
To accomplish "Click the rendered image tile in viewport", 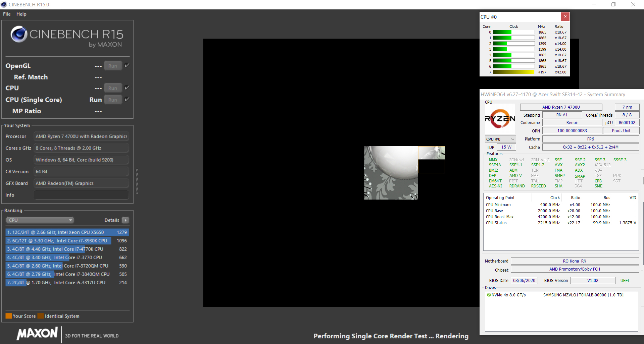I will coord(391,173).
